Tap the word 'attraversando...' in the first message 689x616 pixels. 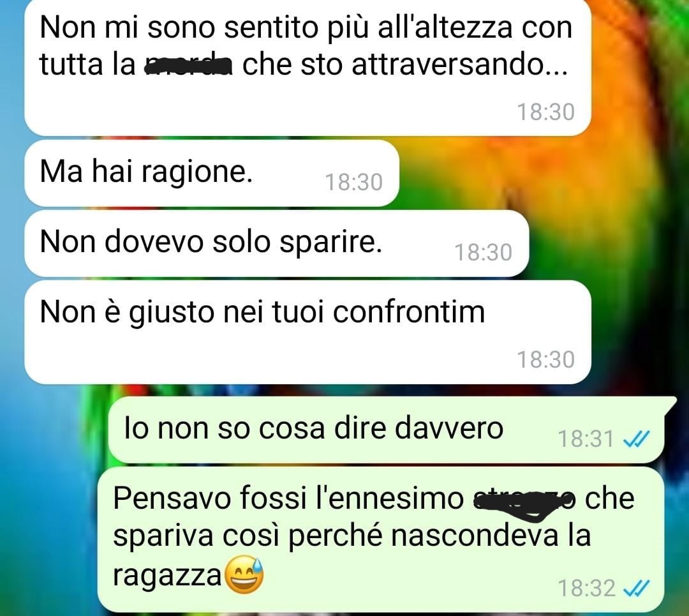pos(459,64)
